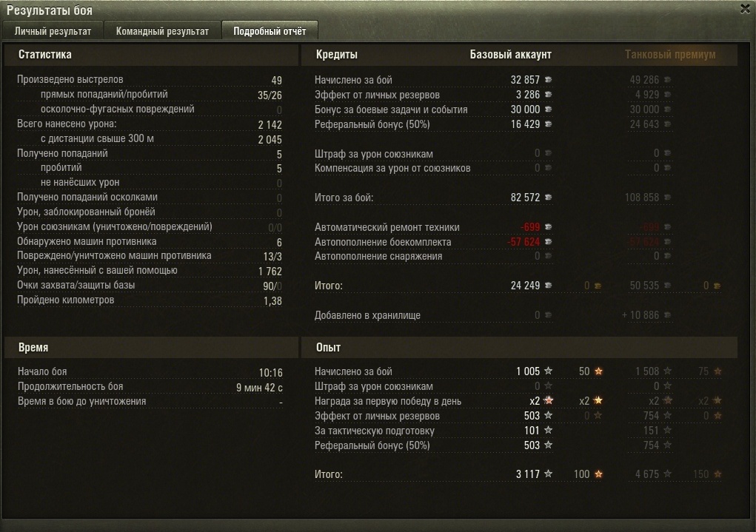756x532 pixels.
Task: Select the Подробный отчёт tab
Action: (270, 31)
